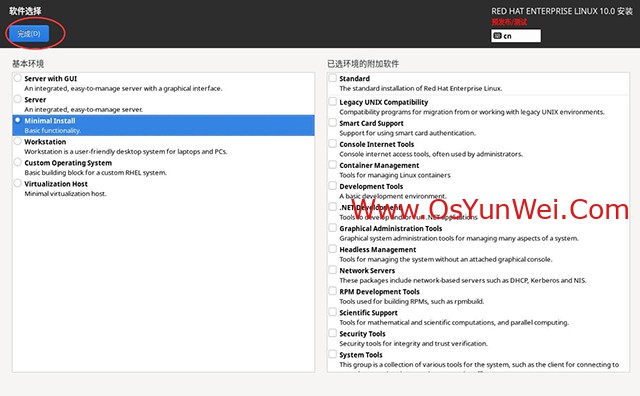Select the Custom Operating System radio button

coord(18,162)
